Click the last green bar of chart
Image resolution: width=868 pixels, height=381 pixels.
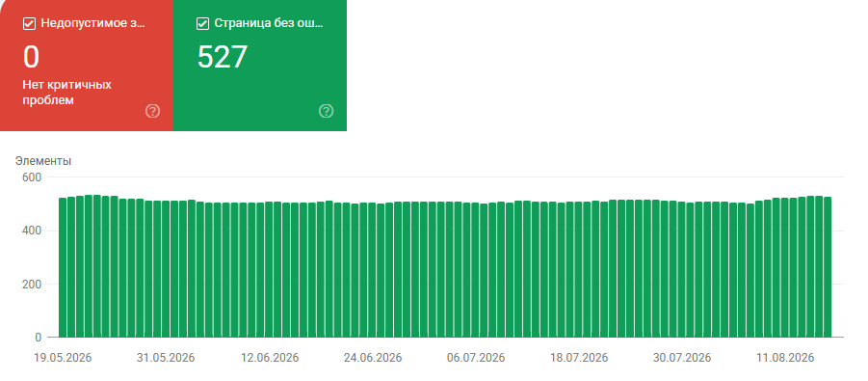click(x=828, y=267)
